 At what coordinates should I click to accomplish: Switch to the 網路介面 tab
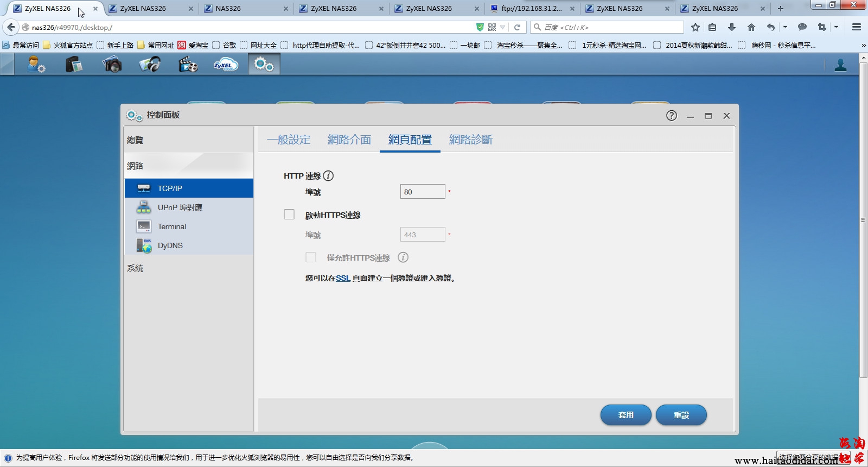pos(349,140)
